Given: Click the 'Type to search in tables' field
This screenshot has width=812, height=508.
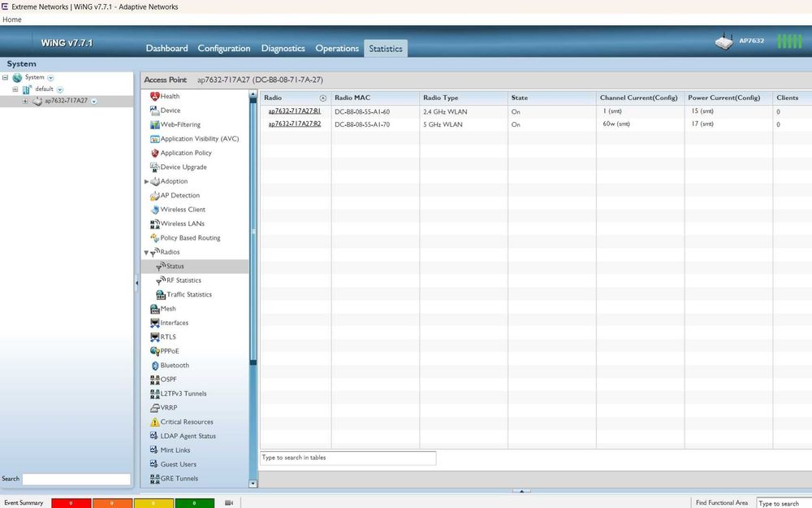Looking at the screenshot, I should point(347,458).
